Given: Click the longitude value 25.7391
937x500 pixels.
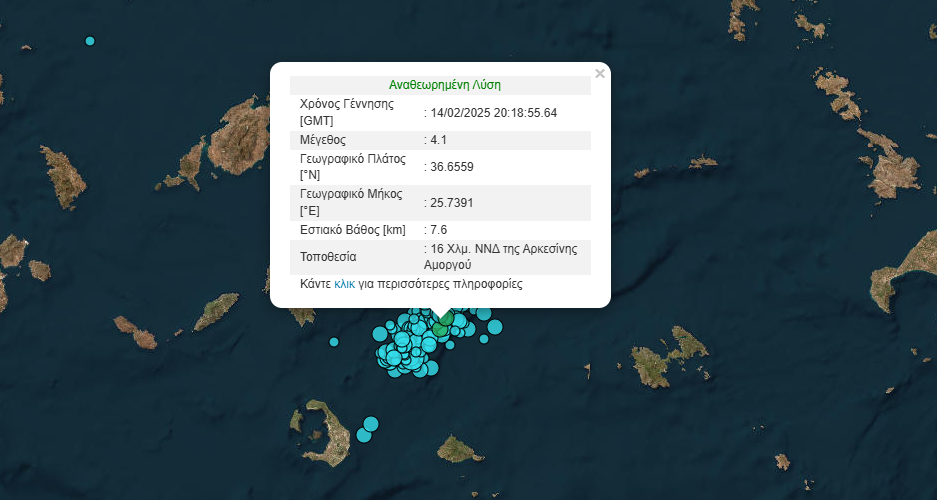Looking at the screenshot, I should click(x=451, y=203).
